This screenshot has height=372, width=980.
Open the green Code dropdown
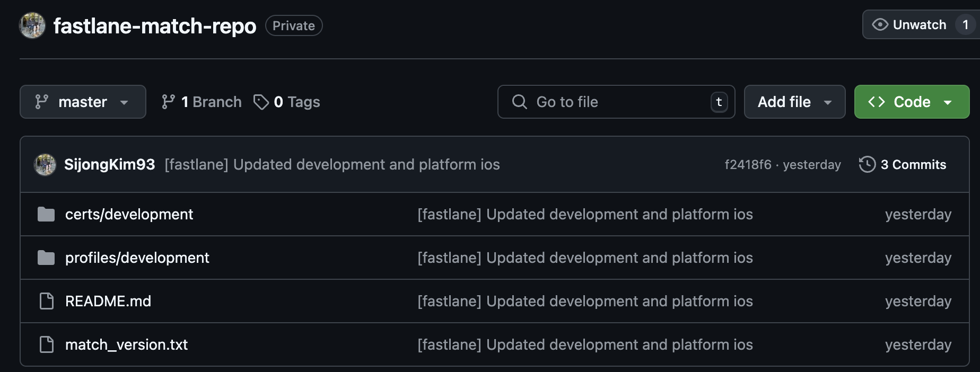coord(912,102)
